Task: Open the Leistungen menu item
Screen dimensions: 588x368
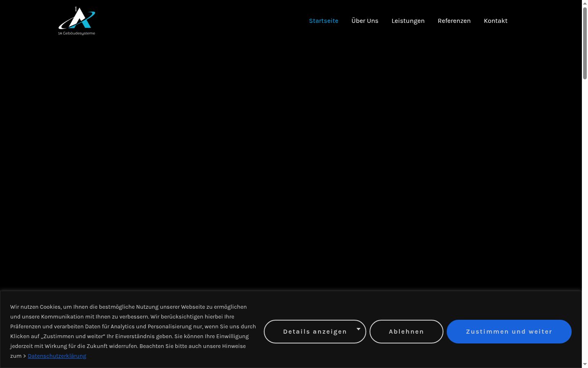Action: coord(408,21)
